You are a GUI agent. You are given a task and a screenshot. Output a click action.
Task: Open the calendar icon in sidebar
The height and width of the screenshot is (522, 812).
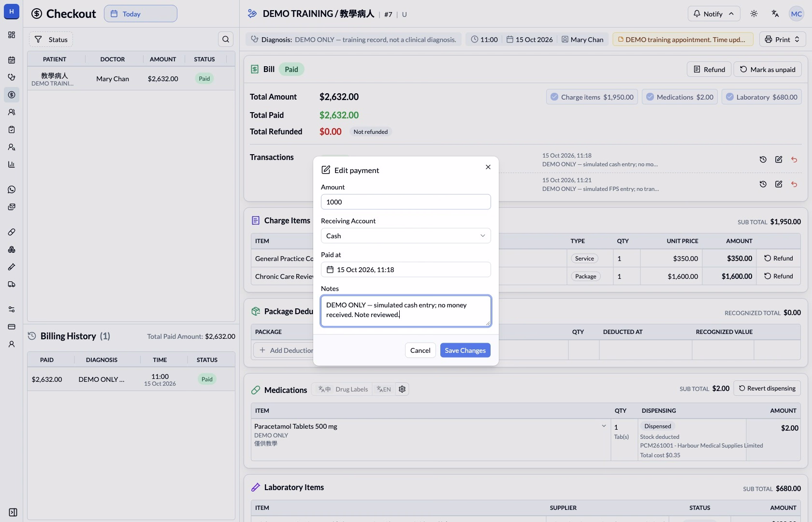[12, 60]
